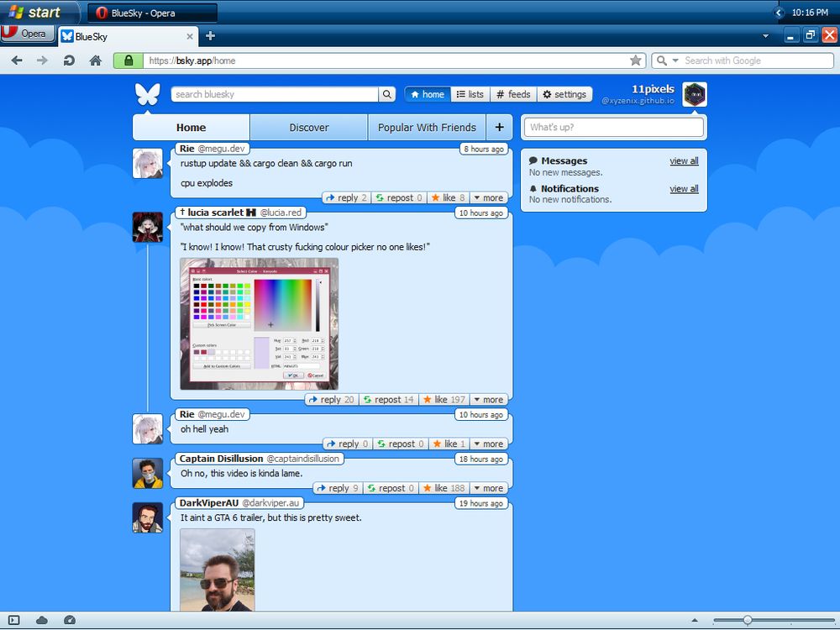Open DarkViperAU's selfie photo attachment
Screen dimensions: 840x630
coord(218,570)
